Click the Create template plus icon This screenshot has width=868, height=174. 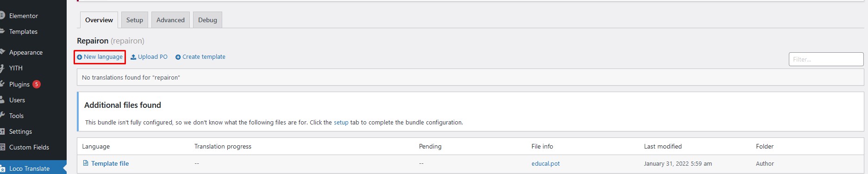[x=178, y=57]
